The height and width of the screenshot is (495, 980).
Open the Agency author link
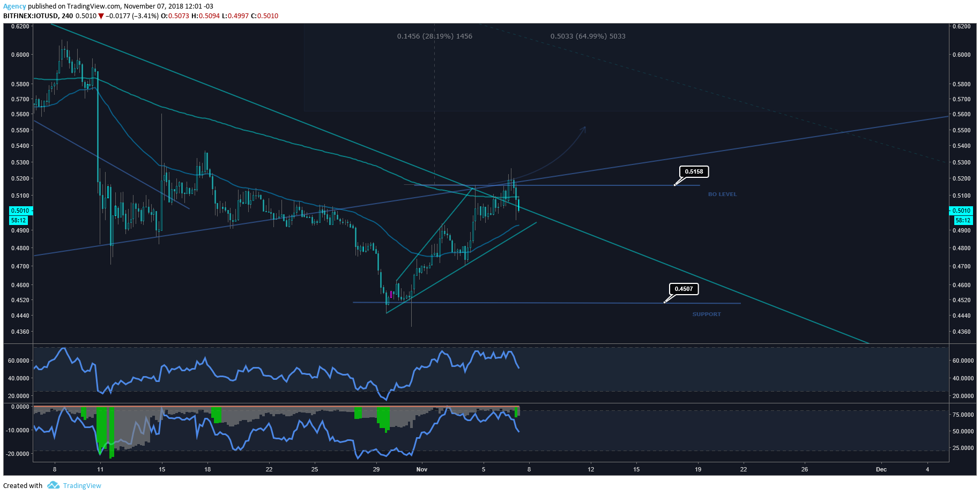coord(14,6)
